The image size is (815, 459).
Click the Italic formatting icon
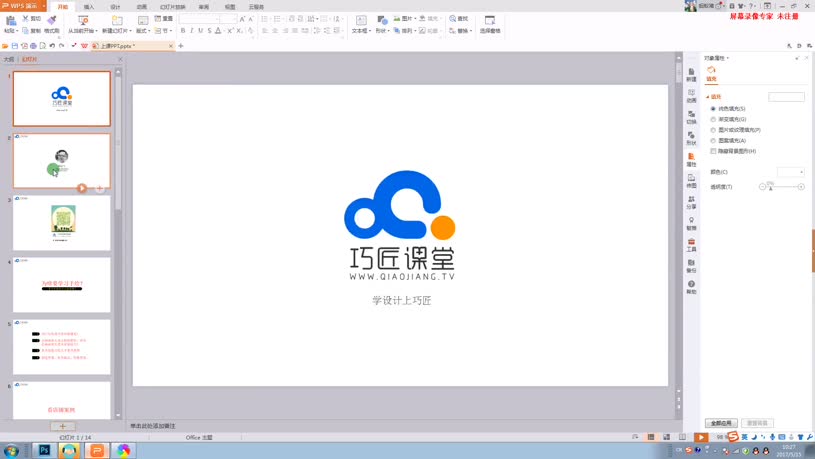click(x=192, y=31)
